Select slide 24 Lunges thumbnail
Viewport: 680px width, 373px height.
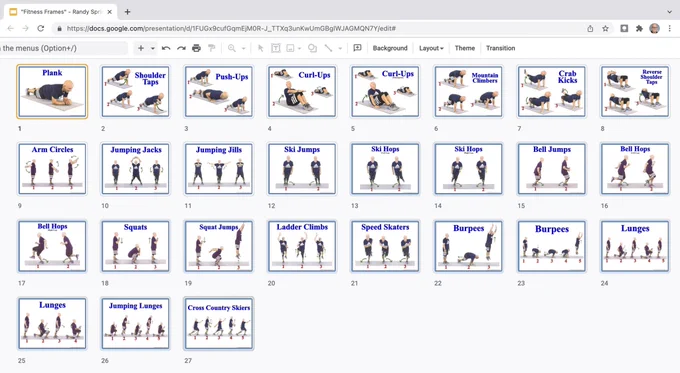coord(635,246)
